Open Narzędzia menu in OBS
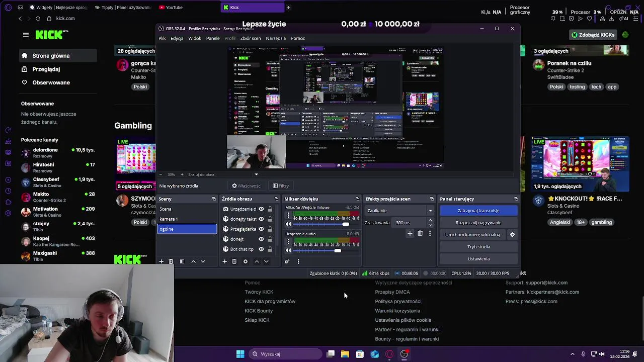 click(276, 38)
